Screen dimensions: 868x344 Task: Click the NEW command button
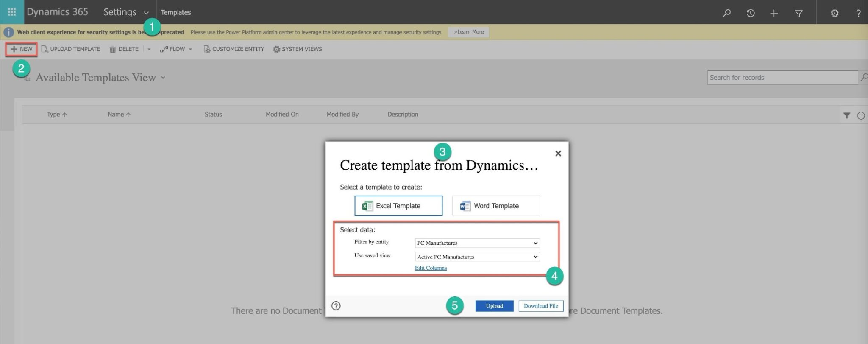tap(22, 49)
